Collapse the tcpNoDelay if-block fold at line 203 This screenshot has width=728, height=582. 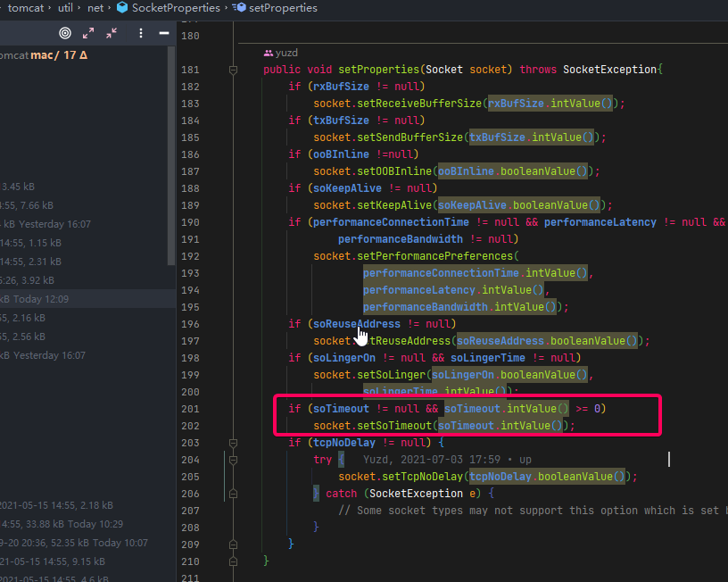[233, 443]
